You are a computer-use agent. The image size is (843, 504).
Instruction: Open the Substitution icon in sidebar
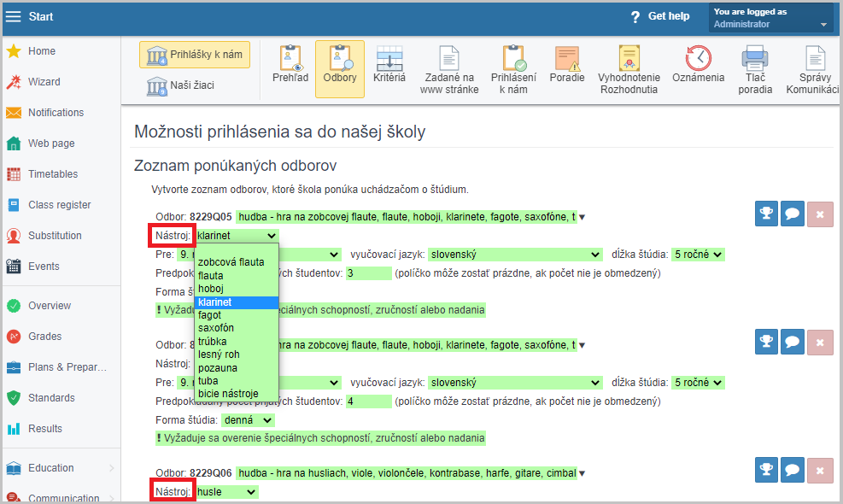coord(14,236)
